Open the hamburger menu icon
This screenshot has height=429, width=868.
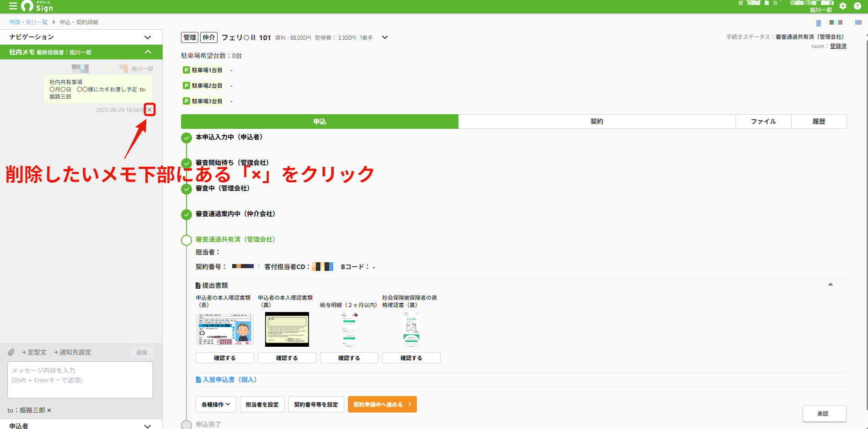(13, 6)
